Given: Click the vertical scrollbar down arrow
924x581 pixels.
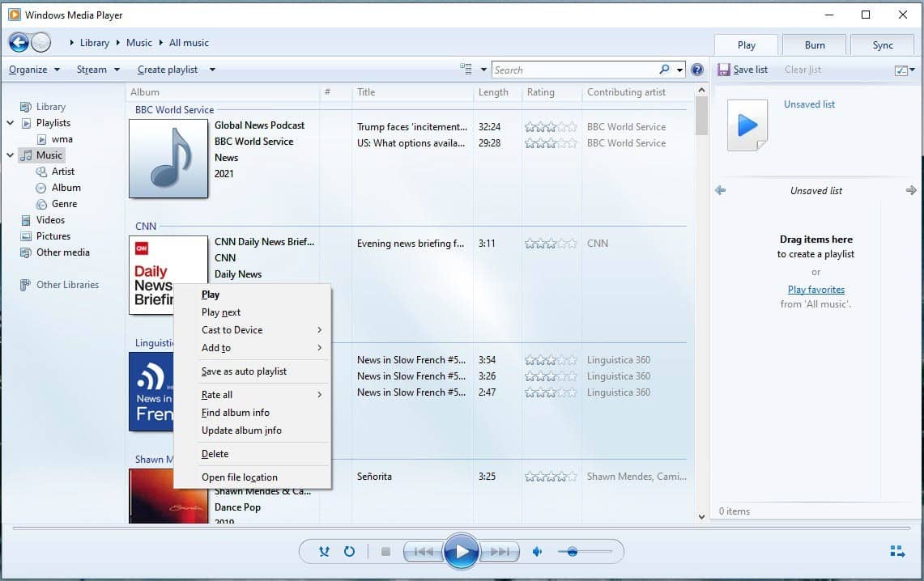Looking at the screenshot, I should pyautogui.click(x=701, y=517).
